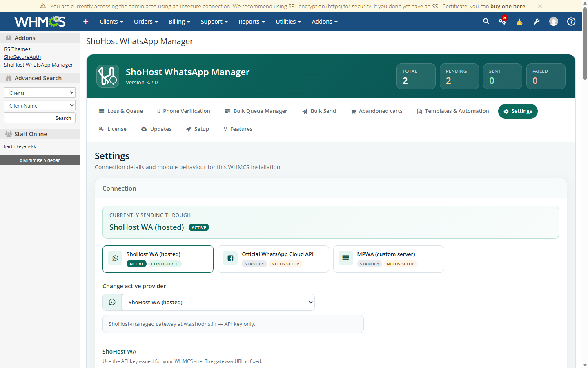
Task: Open the Utilities menu
Action: (x=288, y=22)
